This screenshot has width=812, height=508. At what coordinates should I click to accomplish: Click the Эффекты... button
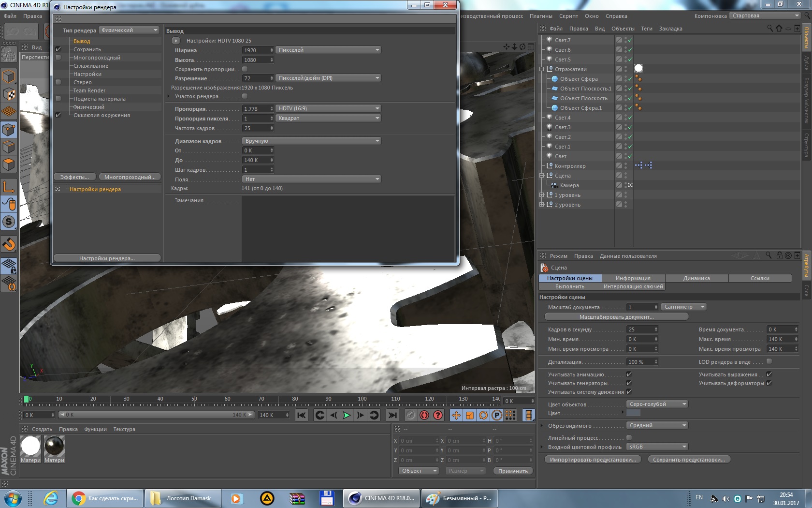click(74, 177)
